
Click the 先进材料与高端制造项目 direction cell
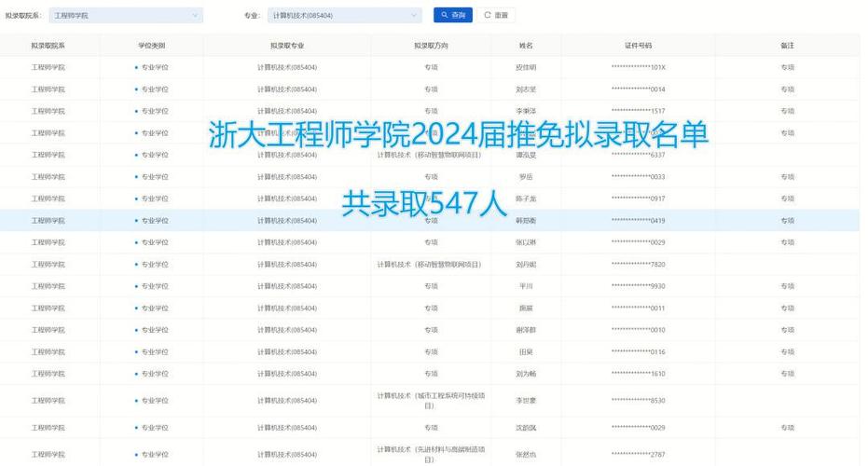[x=431, y=455]
